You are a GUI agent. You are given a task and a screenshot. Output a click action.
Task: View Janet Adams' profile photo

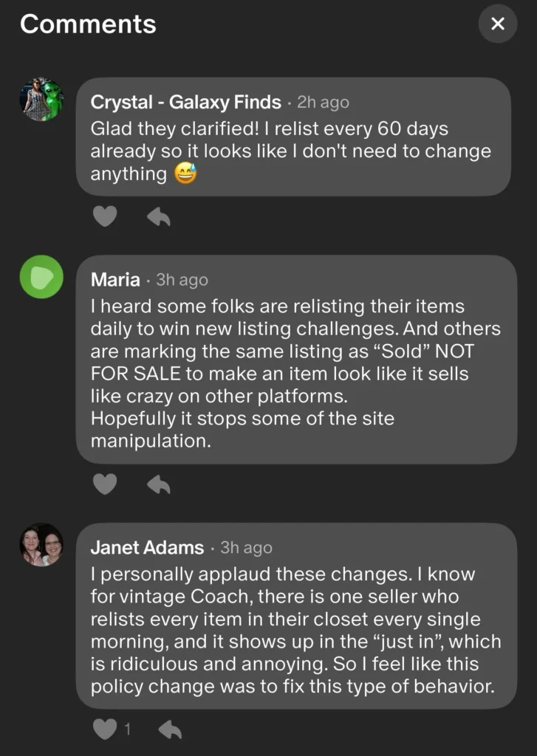[41, 545]
